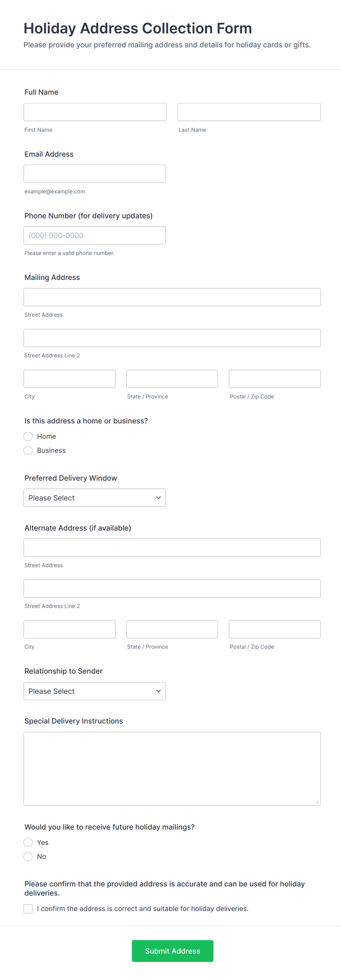
Task: Click the Last Name input field
Action: tap(249, 112)
